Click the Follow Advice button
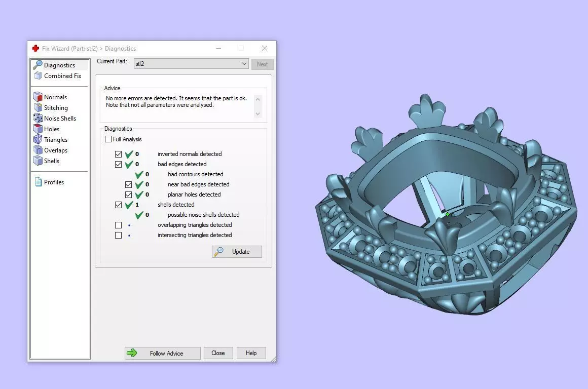 click(x=162, y=353)
